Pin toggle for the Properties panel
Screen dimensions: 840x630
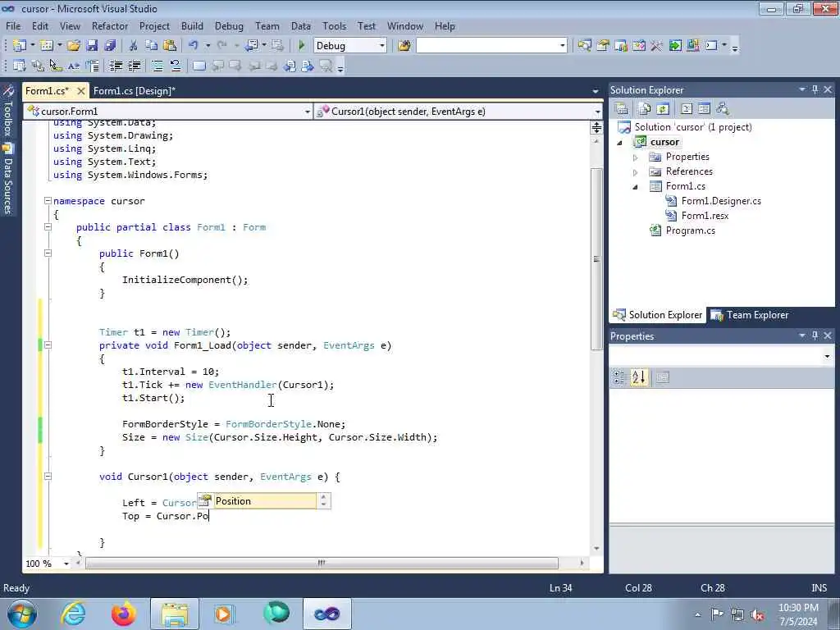pos(815,336)
